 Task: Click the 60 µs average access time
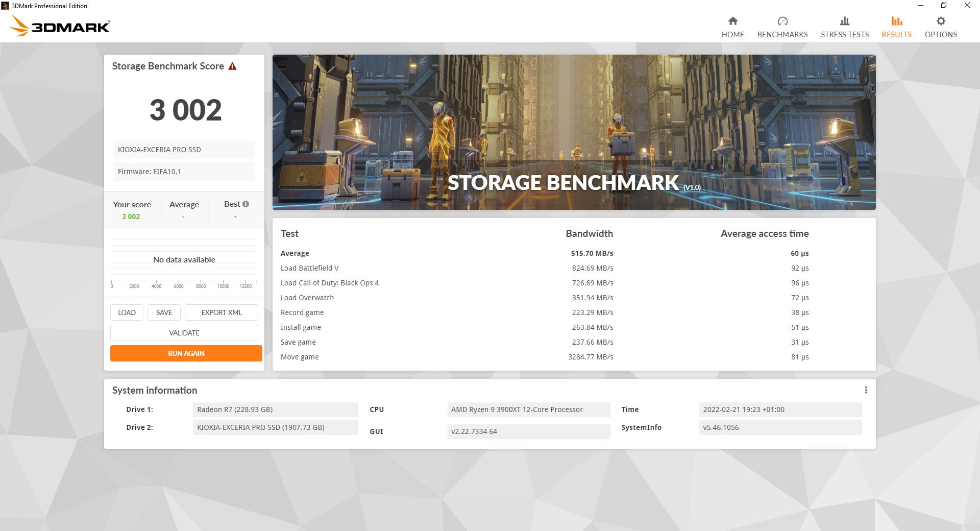[799, 253]
